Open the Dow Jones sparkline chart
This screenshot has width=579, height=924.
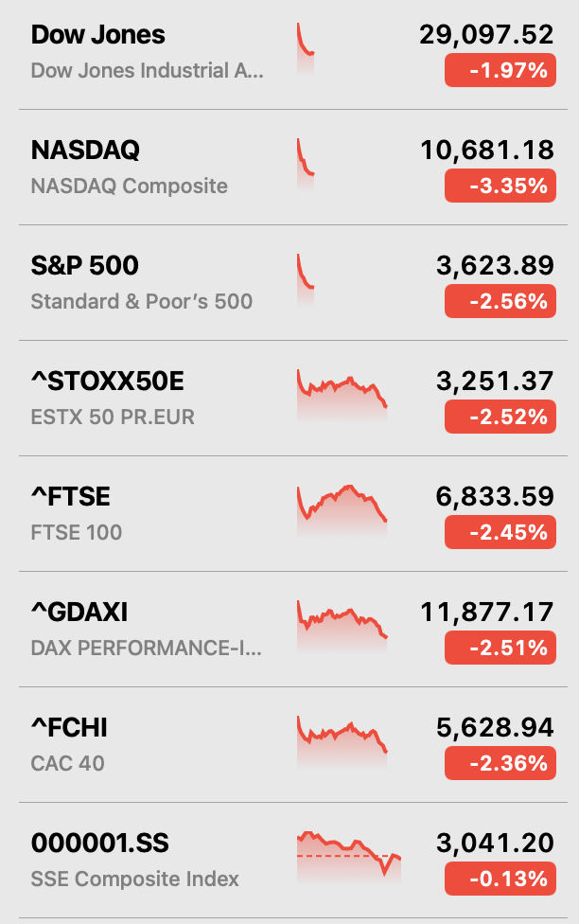click(306, 49)
